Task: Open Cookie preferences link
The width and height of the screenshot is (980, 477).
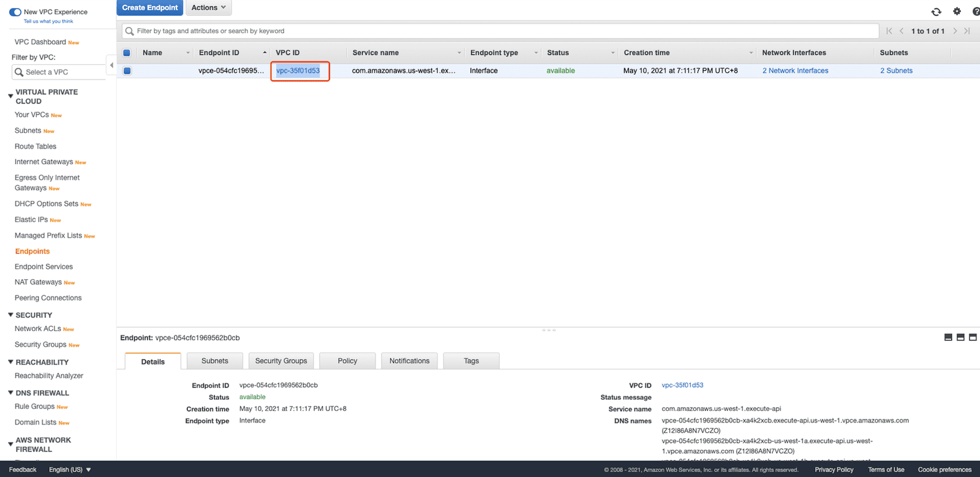Action: pos(944,470)
